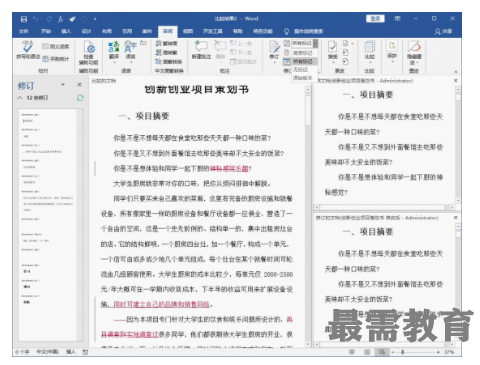This screenshot has width=480, height=365.
Task: Click the zoom slider in the status bar
Action: point(416,352)
